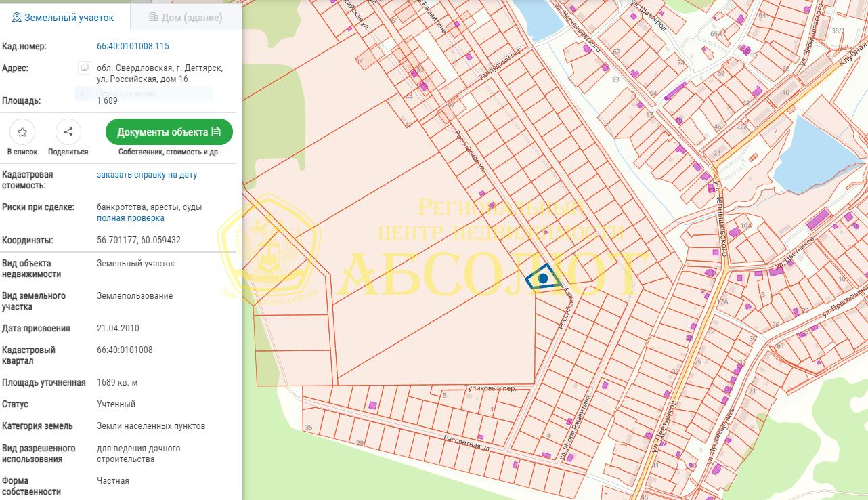868x500 pixels.
Task: Click cadastral quarter value 66:40:0101008
Action: click(125, 350)
